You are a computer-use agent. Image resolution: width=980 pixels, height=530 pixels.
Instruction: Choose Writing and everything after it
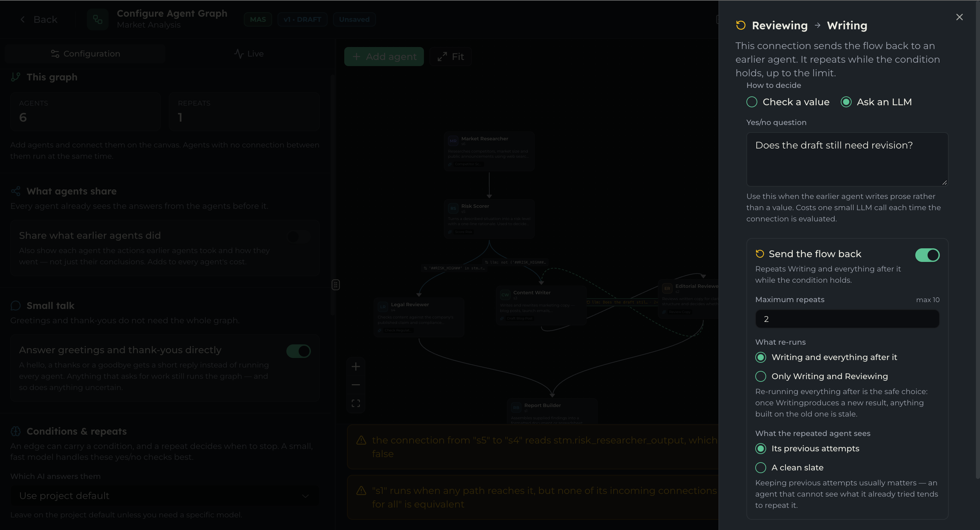tap(826, 357)
